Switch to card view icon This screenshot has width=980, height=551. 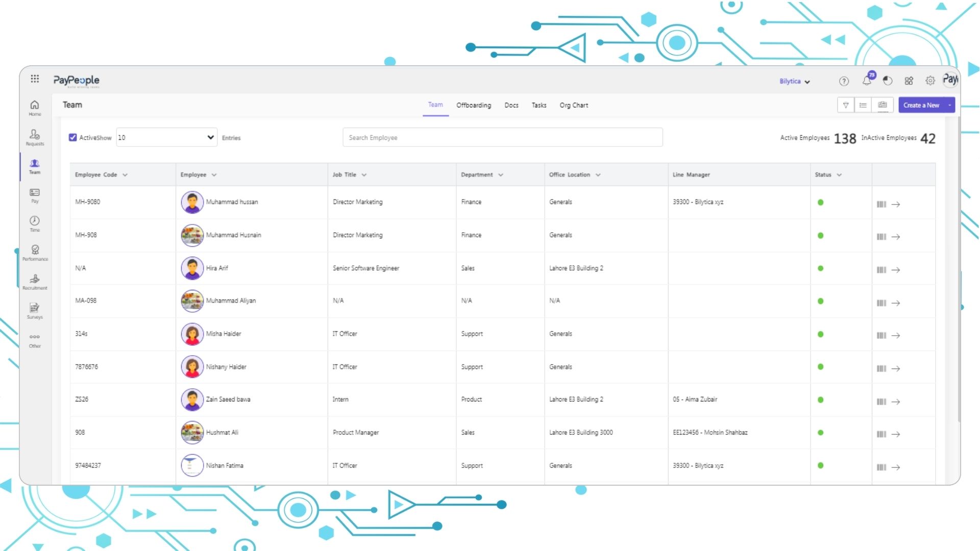[x=883, y=105]
